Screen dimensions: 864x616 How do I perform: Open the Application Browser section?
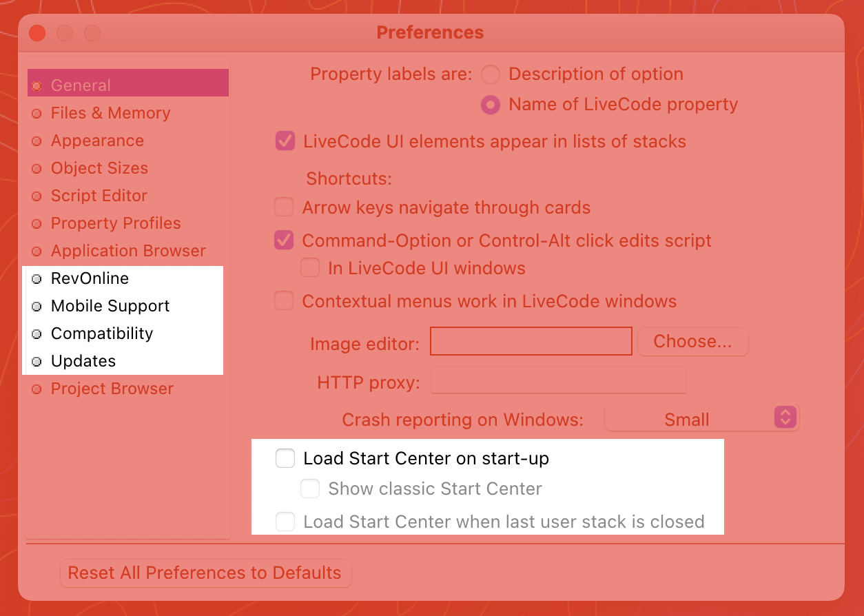coord(128,251)
